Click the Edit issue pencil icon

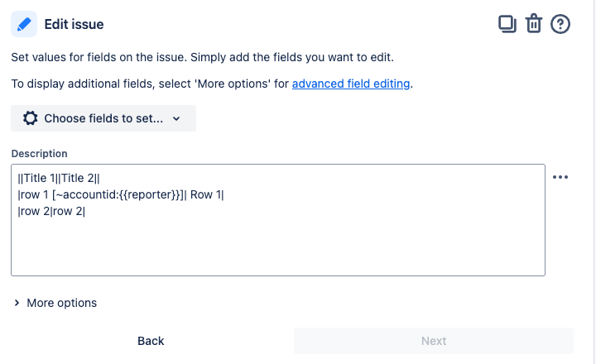tap(24, 24)
